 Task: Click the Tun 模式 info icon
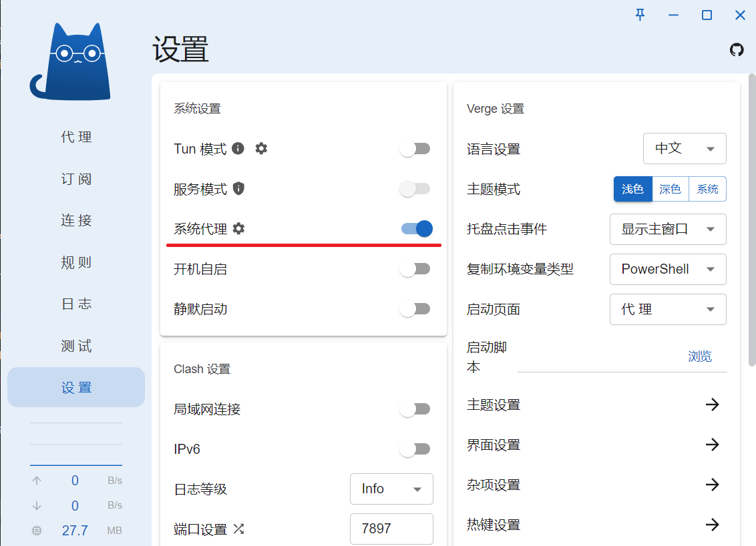238,148
